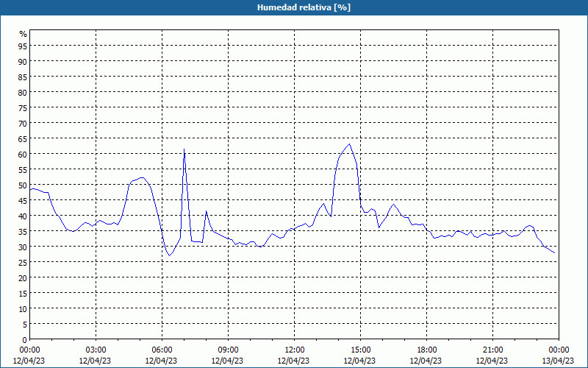Select the 50 y-axis label

(x=23, y=185)
